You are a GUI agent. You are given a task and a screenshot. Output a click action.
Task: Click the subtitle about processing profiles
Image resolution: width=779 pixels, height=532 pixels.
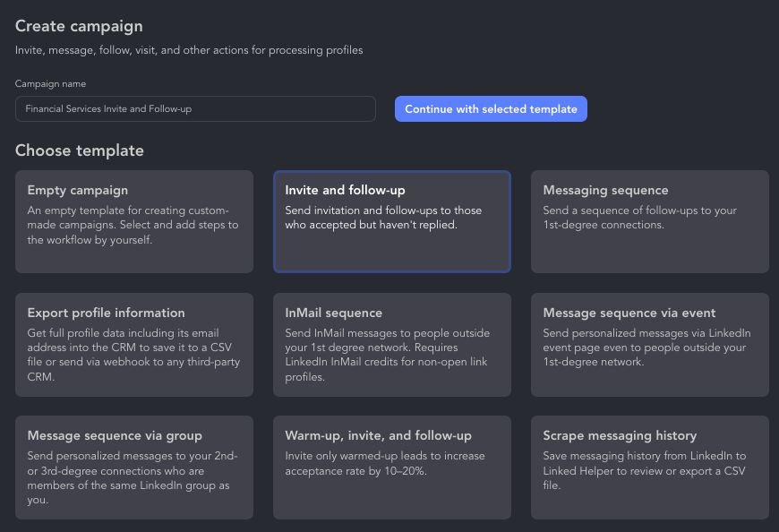pyautogui.click(x=189, y=50)
